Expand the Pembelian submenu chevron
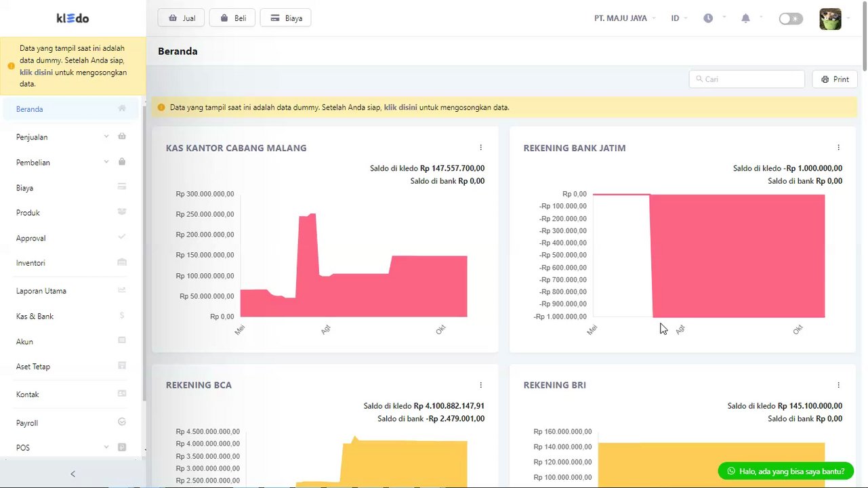Viewport: 868px width, 488px height. click(106, 162)
